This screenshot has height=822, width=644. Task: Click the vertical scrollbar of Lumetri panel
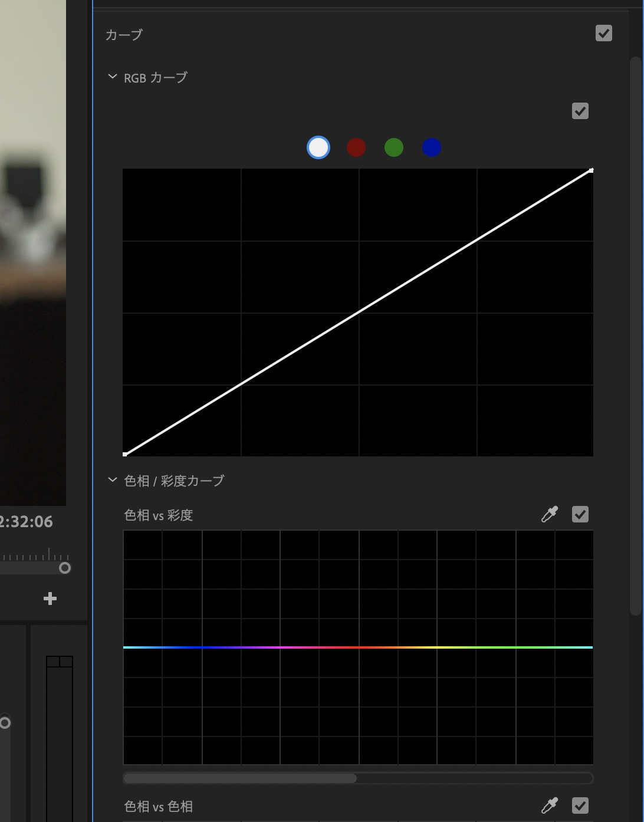[x=635, y=336]
